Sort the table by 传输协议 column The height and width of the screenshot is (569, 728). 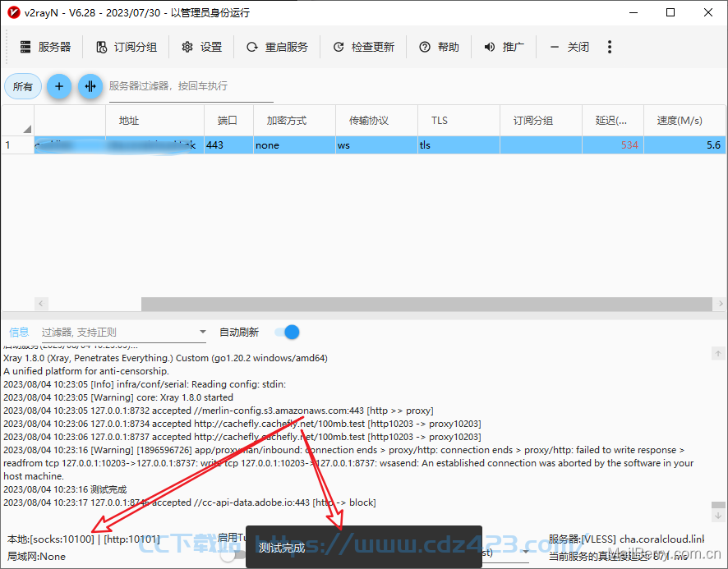(x=376, y=121)
